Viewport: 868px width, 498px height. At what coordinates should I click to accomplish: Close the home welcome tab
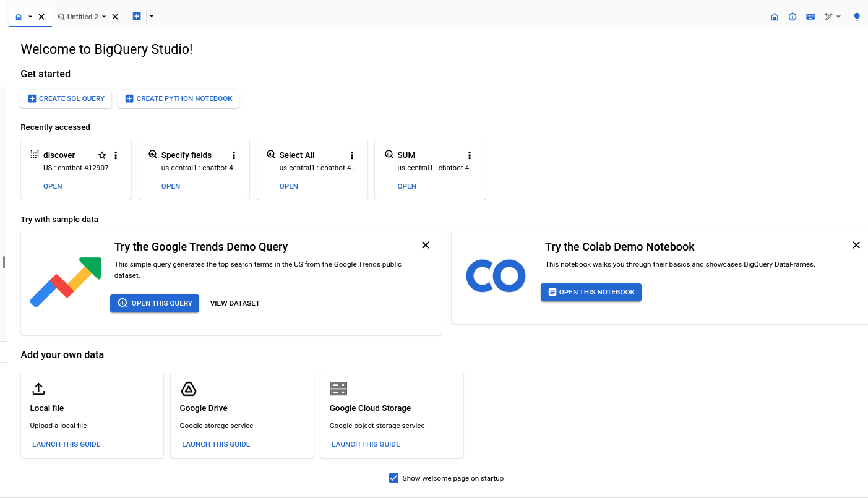41,17
